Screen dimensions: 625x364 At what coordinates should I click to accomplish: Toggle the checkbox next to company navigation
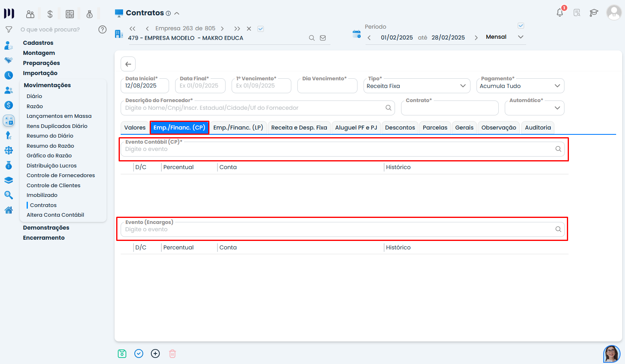coord(261,29)
